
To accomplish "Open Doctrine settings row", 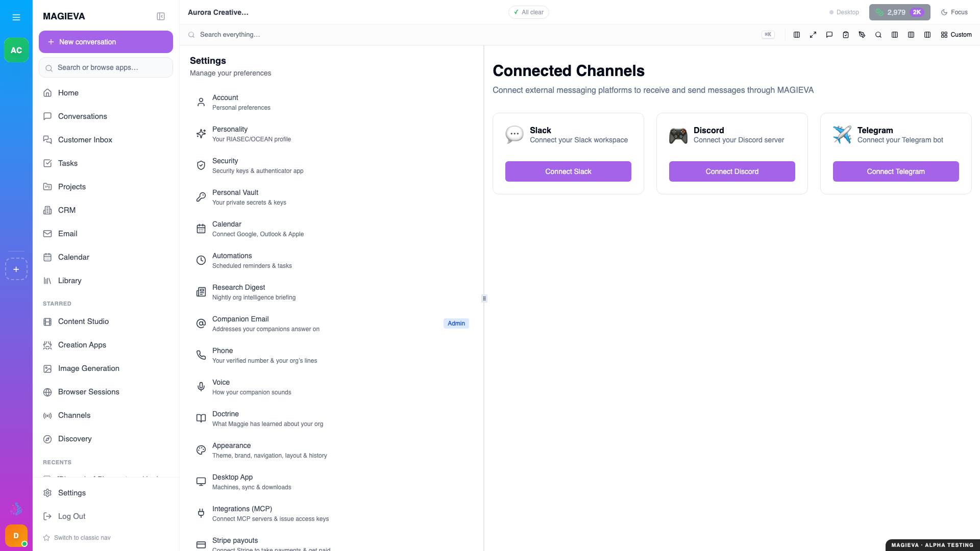I will pyautogui.click(x=332, y=418).
